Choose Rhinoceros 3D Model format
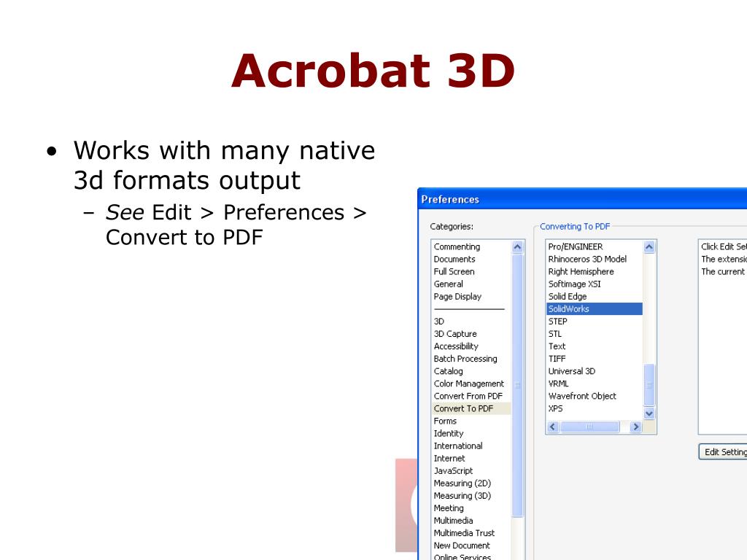 point(587,259)
